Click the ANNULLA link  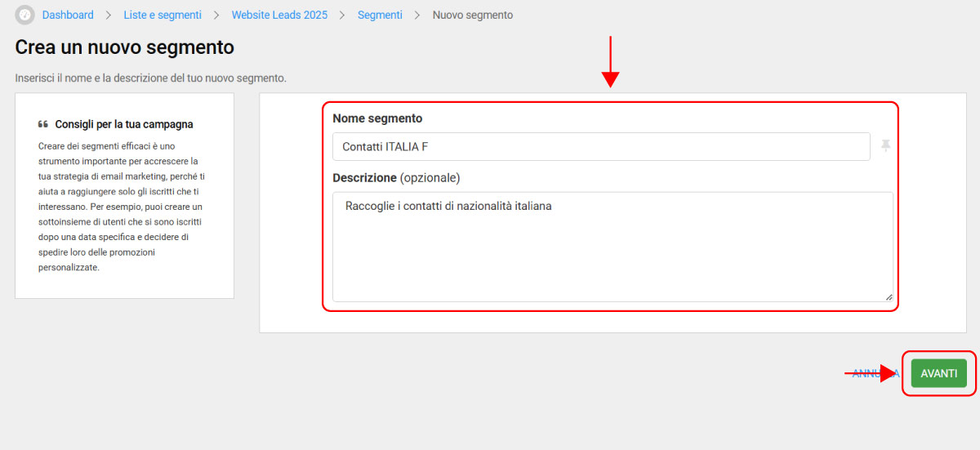click(875, 373)
